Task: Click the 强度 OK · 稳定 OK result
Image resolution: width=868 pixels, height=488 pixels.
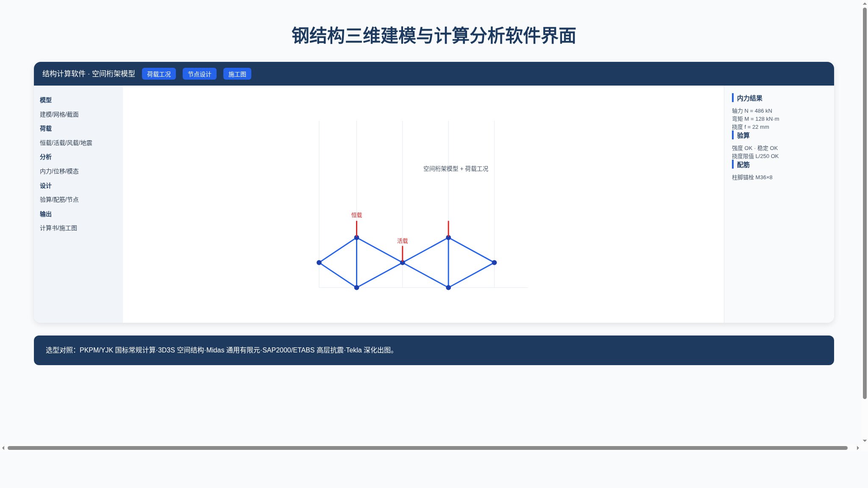Action: click(x=755, y=148)
